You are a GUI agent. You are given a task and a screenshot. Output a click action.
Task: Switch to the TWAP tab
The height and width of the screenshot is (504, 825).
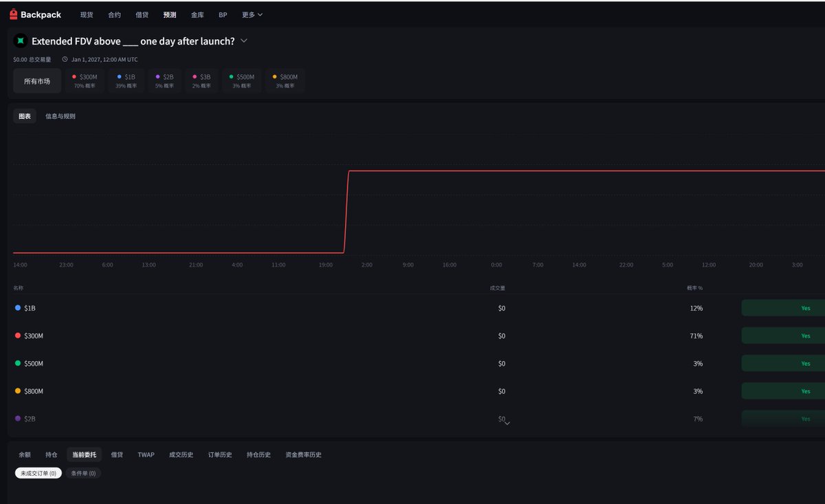146,454
